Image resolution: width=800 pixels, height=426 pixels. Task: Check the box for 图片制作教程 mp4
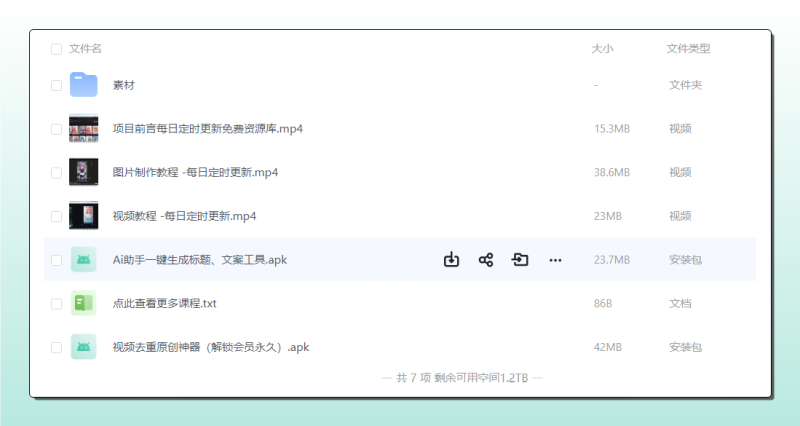56,172
